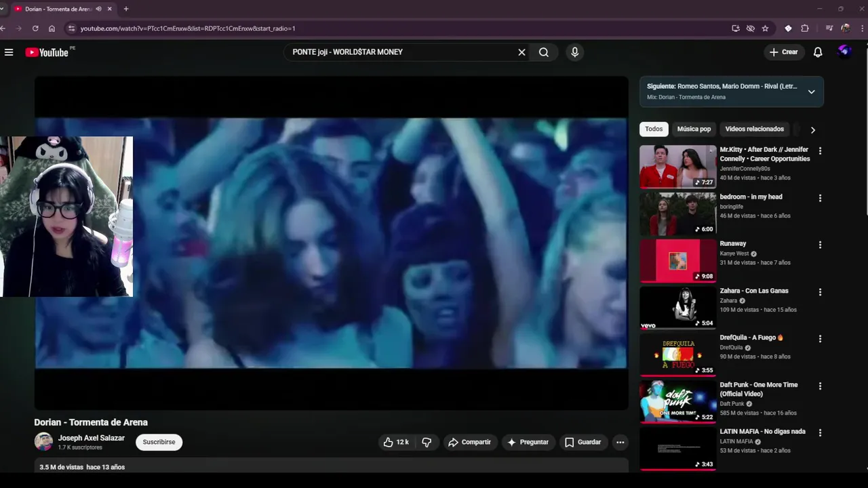Open LATIN MAFIA - No digas nada title
This screenshot has width=868, height=488.
pos(762,432)
